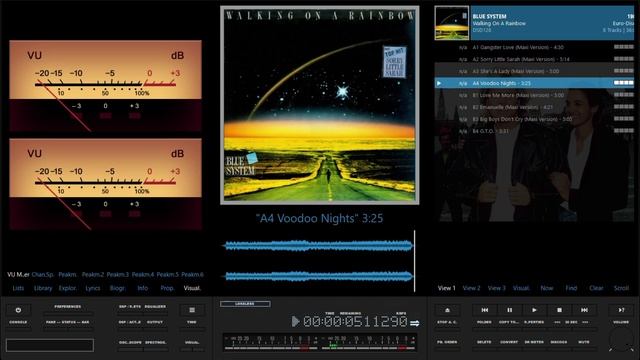The height and width of the screenshot is (360, 640).
Task: Click the eject icon button
Action: [x=447, y=310]
